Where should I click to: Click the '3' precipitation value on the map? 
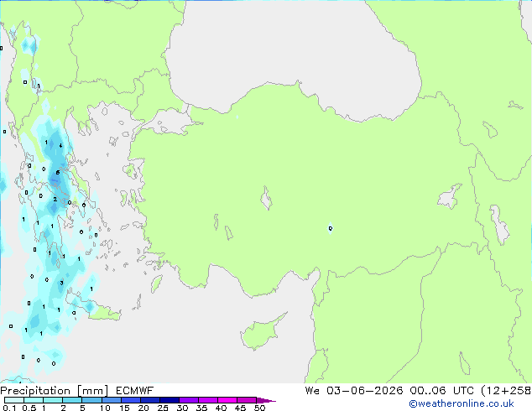click(61, 283)
